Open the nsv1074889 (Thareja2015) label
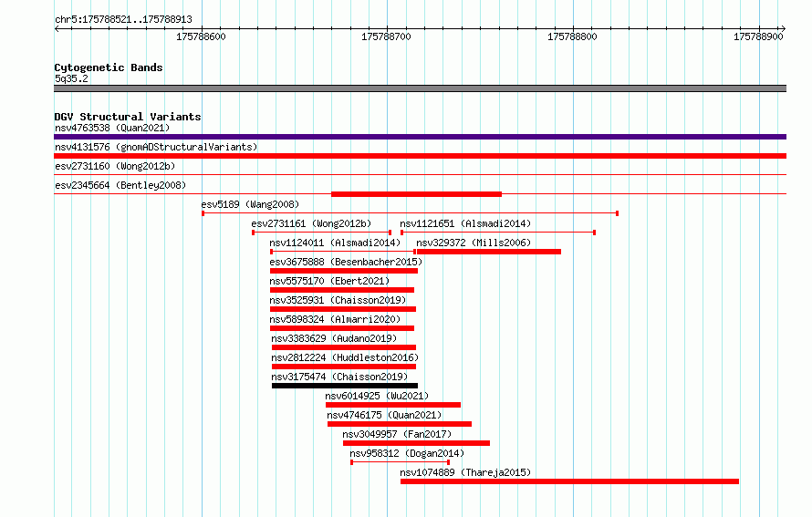The width and height of the screenshot is (812, 517). point(465,472)
